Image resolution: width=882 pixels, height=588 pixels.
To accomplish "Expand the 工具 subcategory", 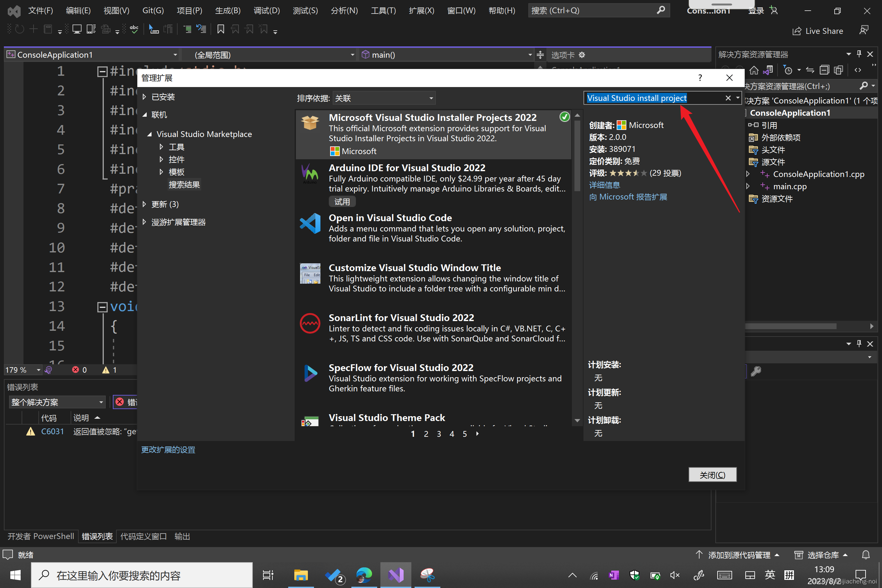I will click(x=161, y=147).
